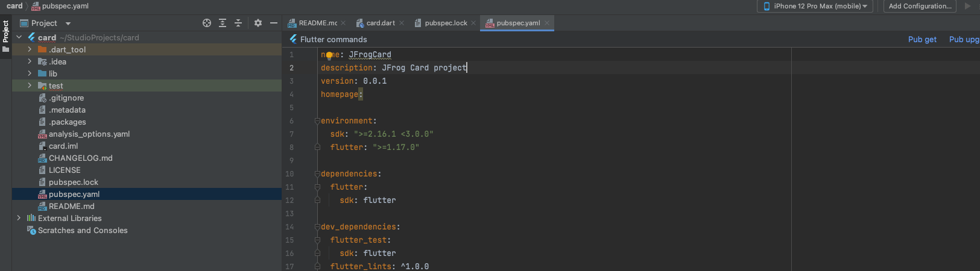Fold the dev_dependencies block in gutter
This screenshot has height=271, width=980.
[x=317, y=227]
